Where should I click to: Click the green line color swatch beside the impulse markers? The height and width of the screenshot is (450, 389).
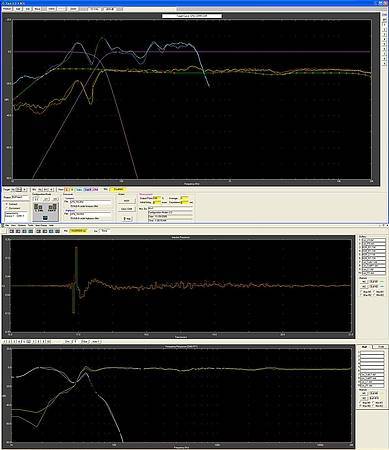coord(382,281)
